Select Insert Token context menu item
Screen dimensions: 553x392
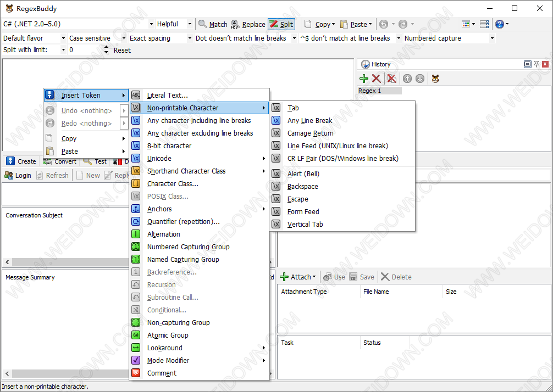tap(86, 95)
